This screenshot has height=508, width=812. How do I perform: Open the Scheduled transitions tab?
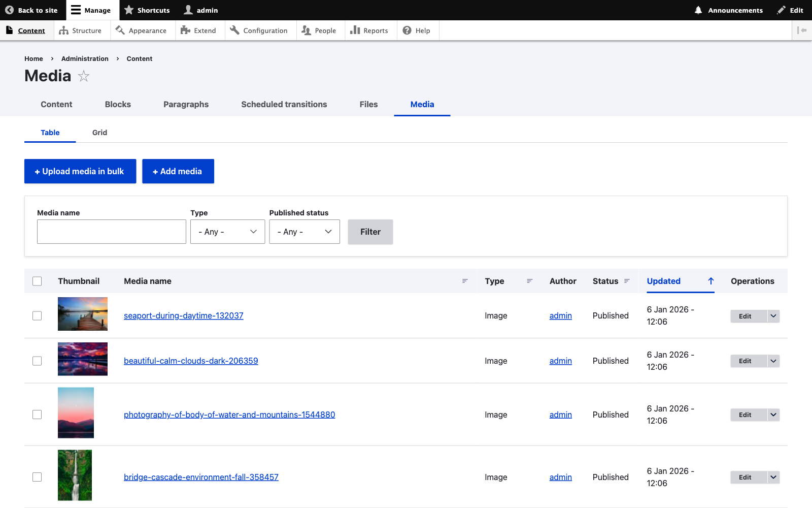(x=284, y=104)
